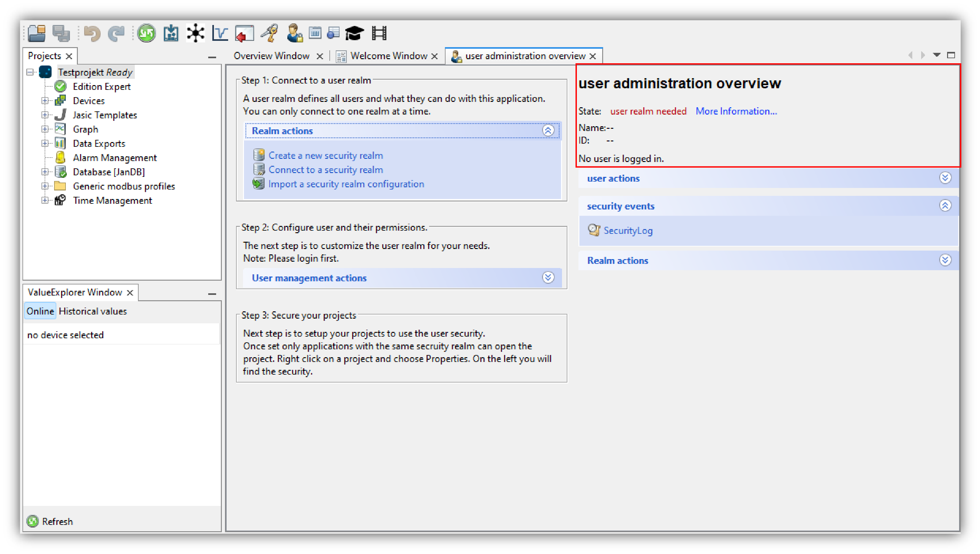Expand the User management actions section

(548, 277)
